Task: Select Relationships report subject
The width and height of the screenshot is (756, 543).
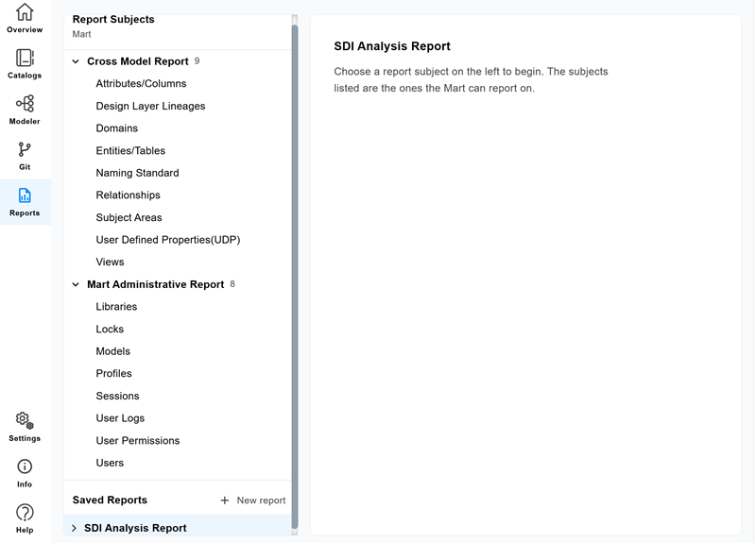Action: [x=129, y=195]
